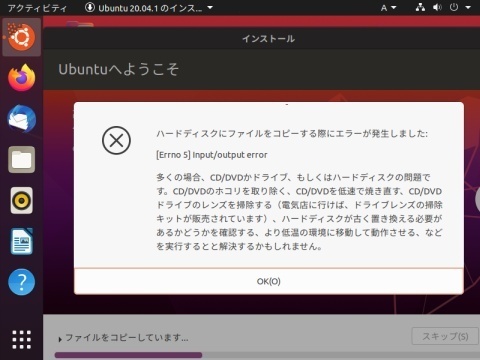Click the installation progress bar

coord(267,355)
